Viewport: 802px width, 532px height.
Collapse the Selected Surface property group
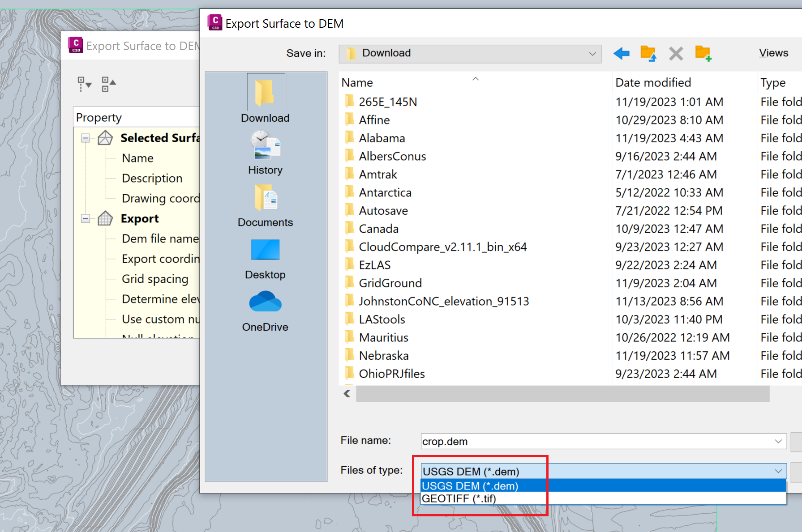86,138
